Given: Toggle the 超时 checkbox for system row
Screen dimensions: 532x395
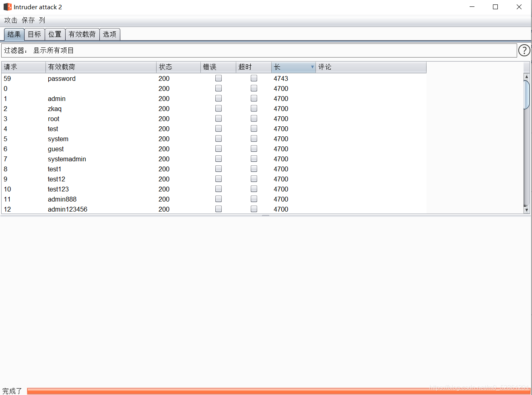Looking at the screenshot, I should tap(254, 138).
